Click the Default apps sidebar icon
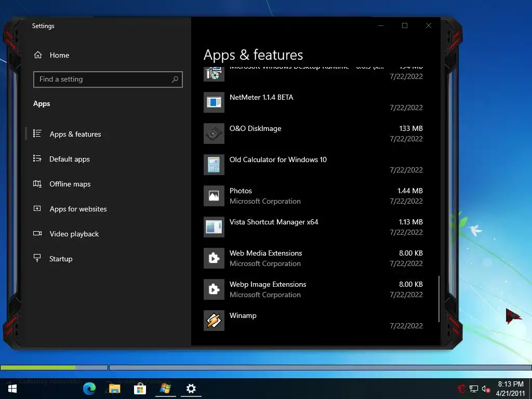The image size is (532, 399). tap(37, 158)
